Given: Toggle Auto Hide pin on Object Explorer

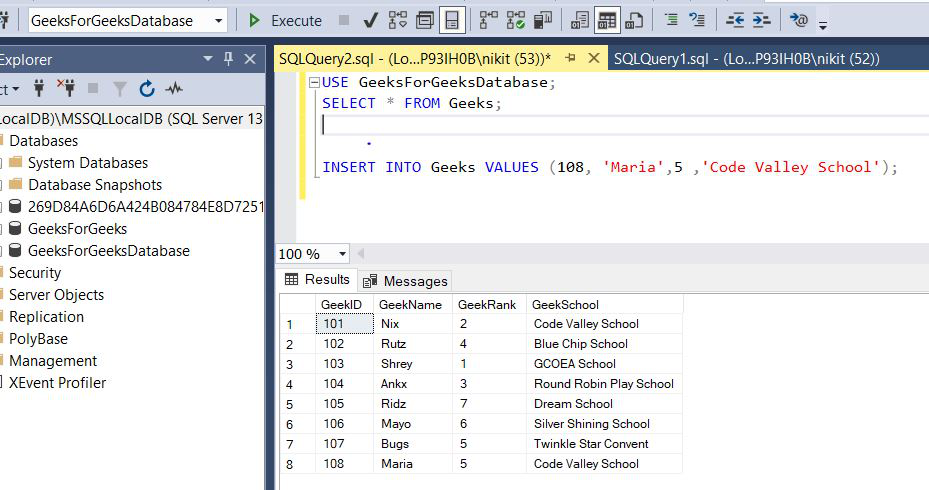Looking at the screenshot, I should (x=228, y=59).
